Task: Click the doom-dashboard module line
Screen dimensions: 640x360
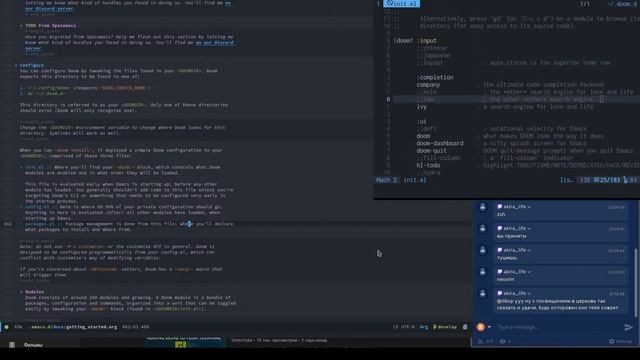Action: point(440,143)
